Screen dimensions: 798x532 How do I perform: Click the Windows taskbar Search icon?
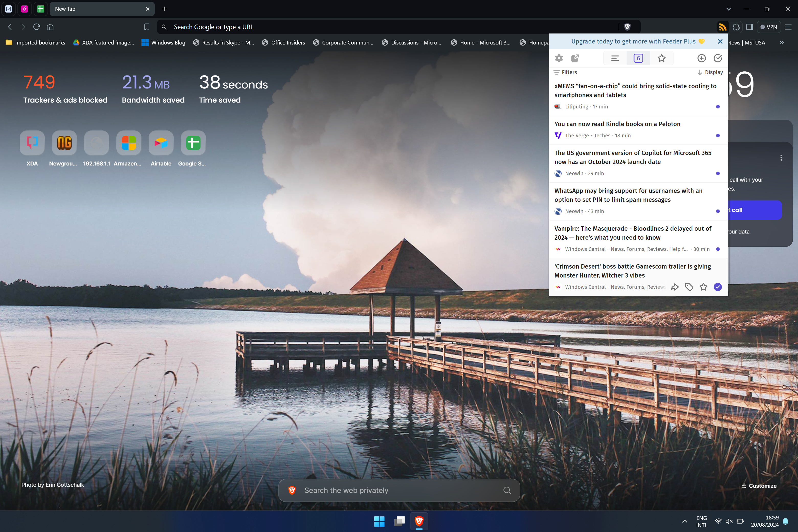(379, 521)
